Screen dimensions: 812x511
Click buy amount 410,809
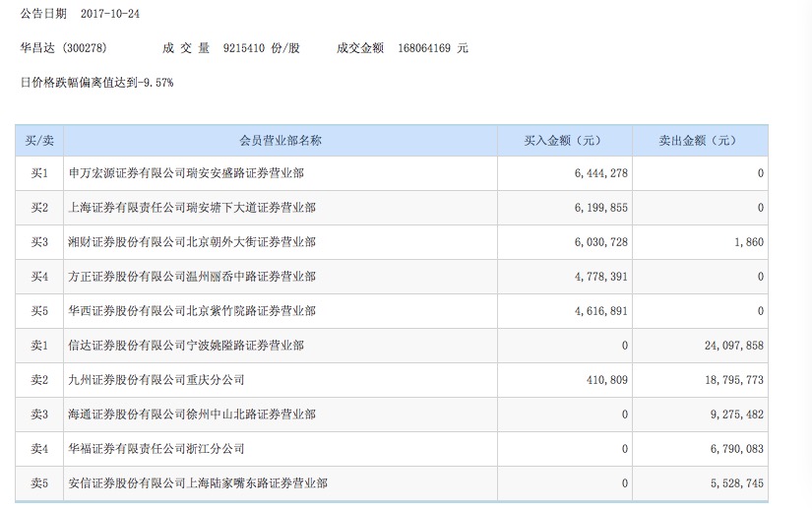pyautogui.click(x=607, y=380)
